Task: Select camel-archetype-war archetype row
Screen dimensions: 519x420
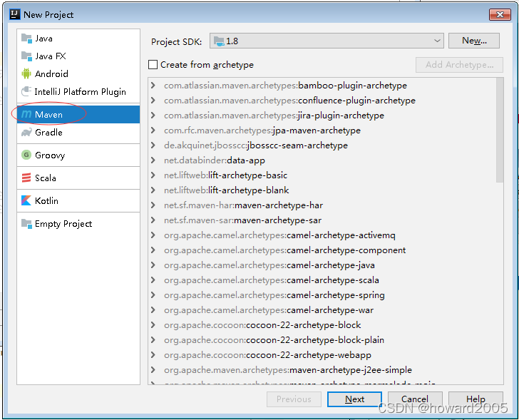Action: click(x=322, y=310)
